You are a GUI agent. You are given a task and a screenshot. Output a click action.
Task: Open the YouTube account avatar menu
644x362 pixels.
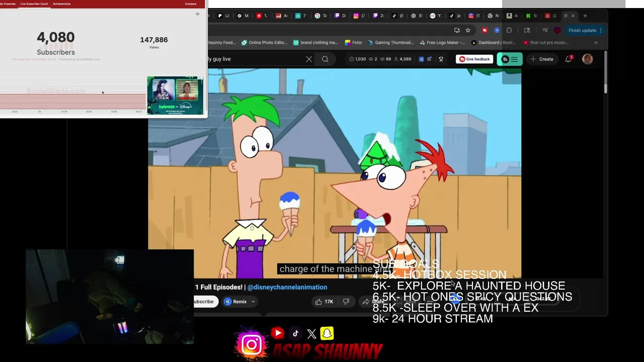587,59
